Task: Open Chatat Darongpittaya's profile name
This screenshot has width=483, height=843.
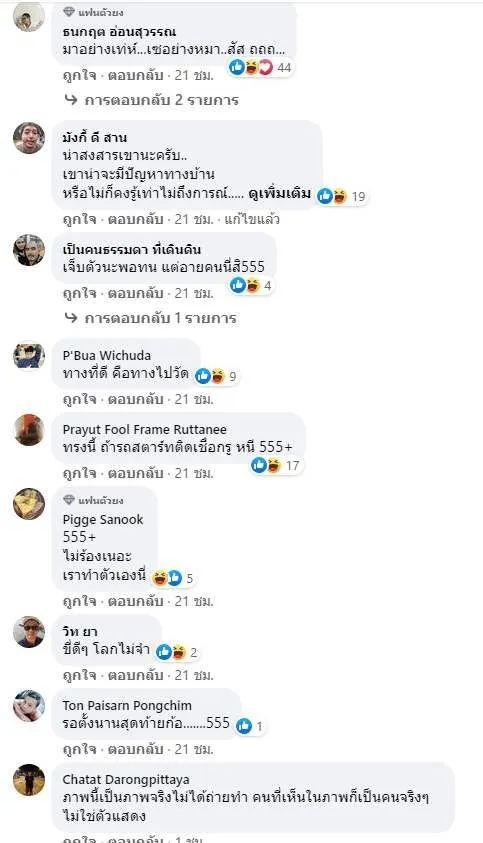Action: [x=126, y=779]
